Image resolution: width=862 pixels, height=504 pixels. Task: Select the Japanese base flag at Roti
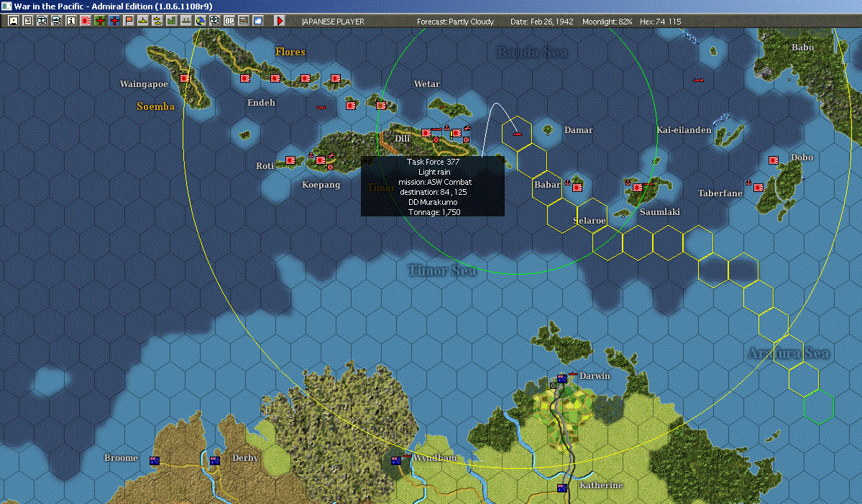click(290, 160)
